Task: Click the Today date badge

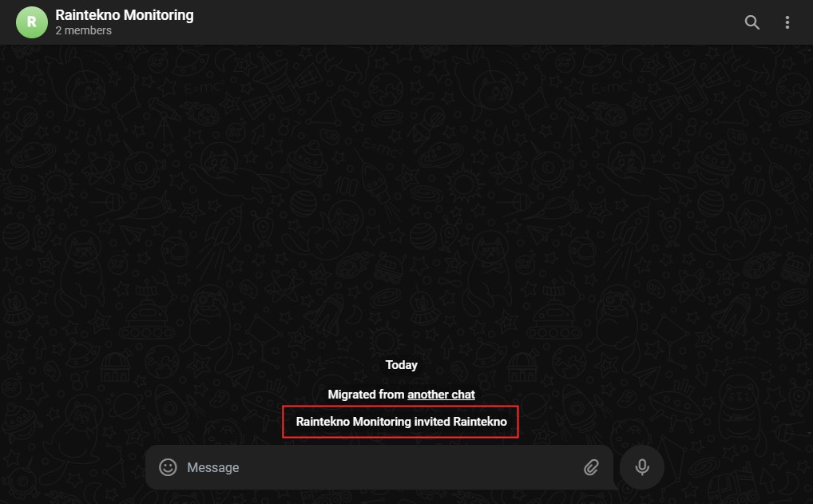Action: (402, 365)
